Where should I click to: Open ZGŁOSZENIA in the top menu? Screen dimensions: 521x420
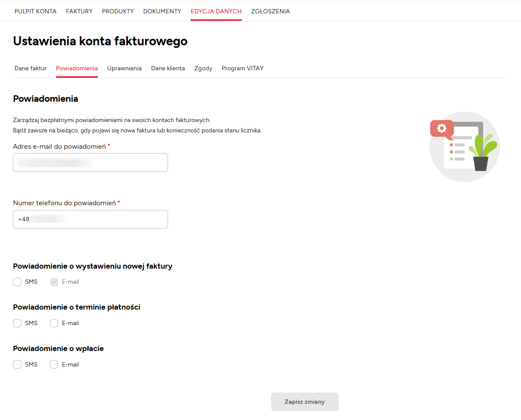tap(270, 11)
